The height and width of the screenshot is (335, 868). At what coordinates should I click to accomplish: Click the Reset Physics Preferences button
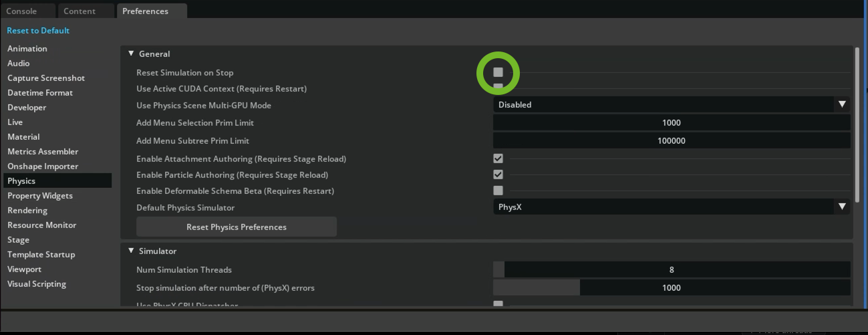[x=237, y=227]
